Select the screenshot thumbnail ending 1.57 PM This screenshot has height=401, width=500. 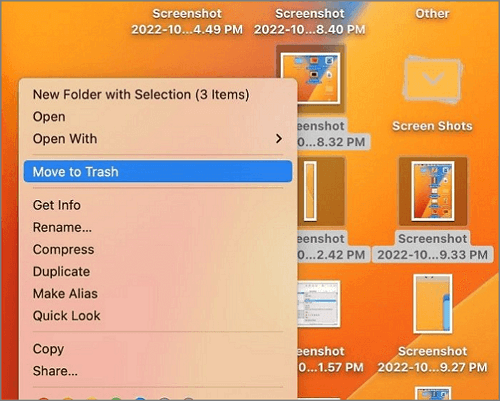tap(319, 304)
